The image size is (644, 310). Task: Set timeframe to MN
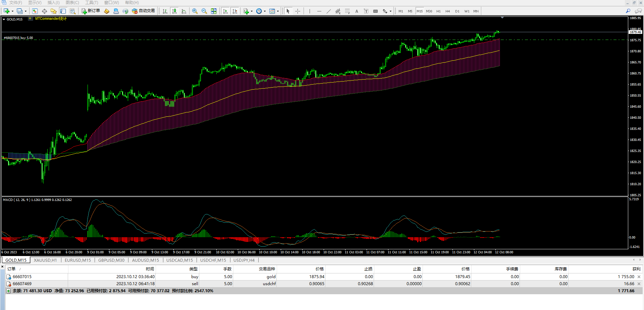(476, 11)
